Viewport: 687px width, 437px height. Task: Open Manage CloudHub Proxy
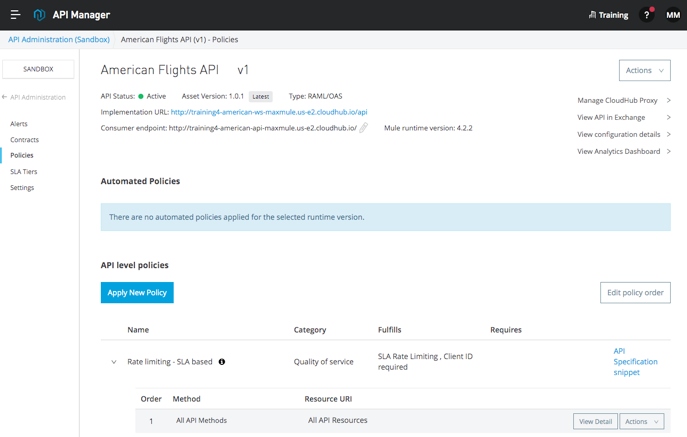pos(624,100)
